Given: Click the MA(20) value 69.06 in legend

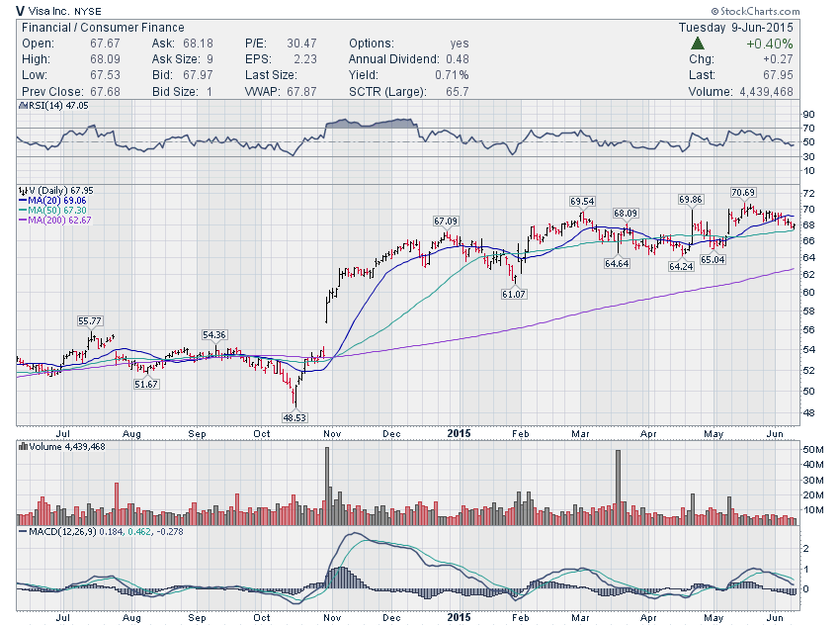Looking at the screenshot, I should (x=75, y=201).
